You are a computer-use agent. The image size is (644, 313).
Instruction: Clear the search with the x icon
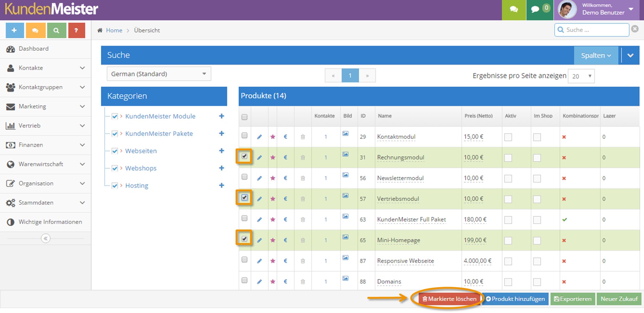click(635, 29)
